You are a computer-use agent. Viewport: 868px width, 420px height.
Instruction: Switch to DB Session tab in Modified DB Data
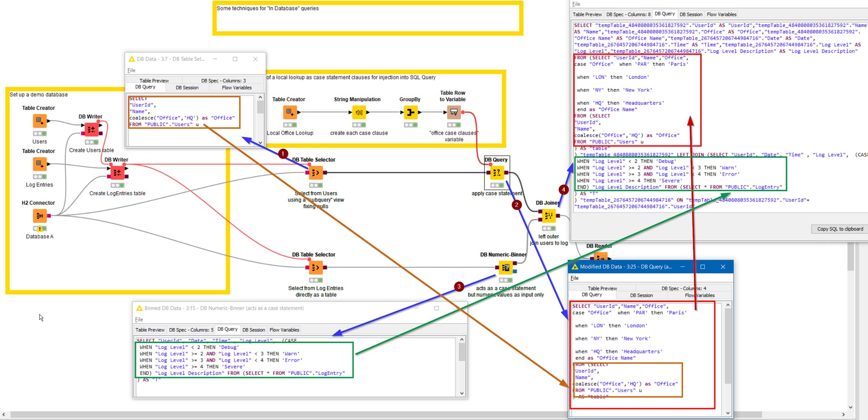(642, 295)
